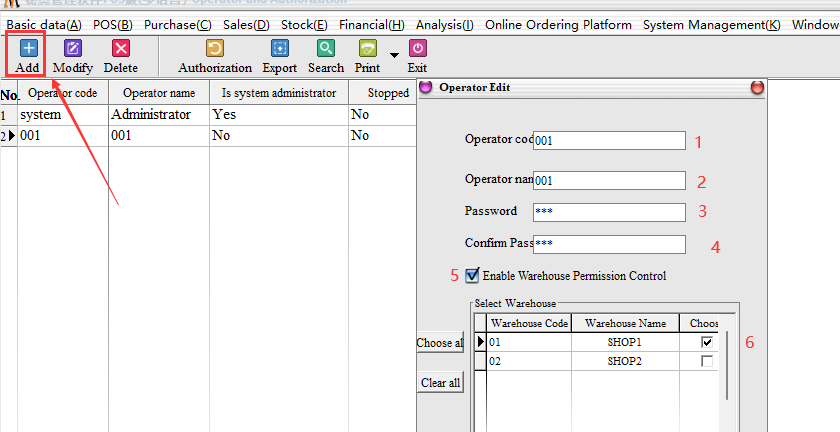
Task: Open the Financial menu
Action: coord(371,24)
